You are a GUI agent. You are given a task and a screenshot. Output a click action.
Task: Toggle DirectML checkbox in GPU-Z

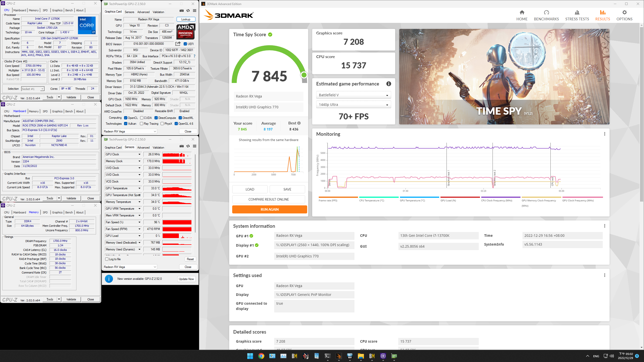180,118
